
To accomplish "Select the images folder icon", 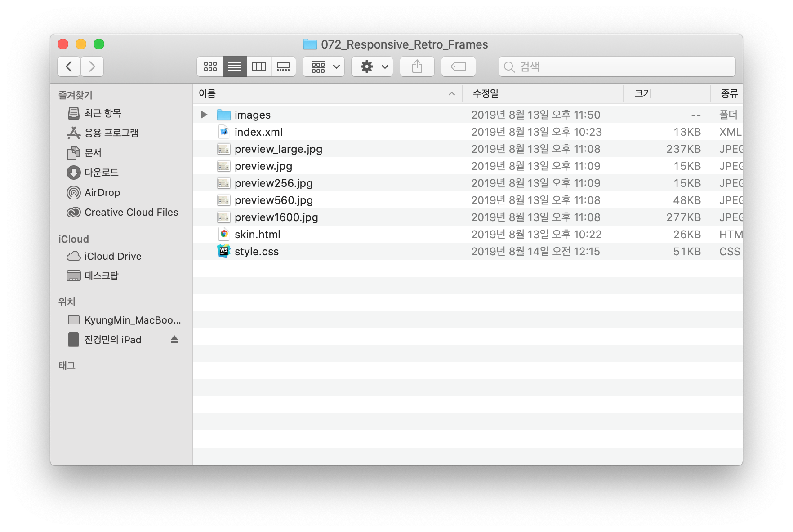I will click(x=224, y=115).
